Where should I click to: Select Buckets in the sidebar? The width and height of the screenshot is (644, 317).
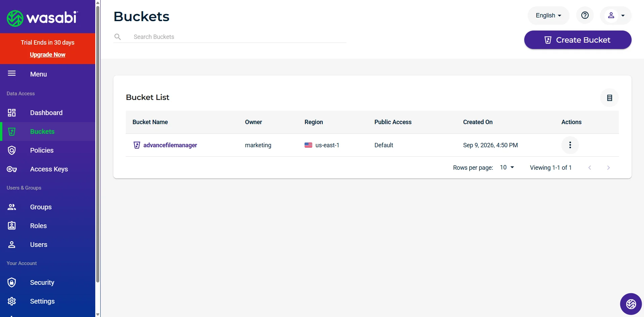(x=48, y=131)
